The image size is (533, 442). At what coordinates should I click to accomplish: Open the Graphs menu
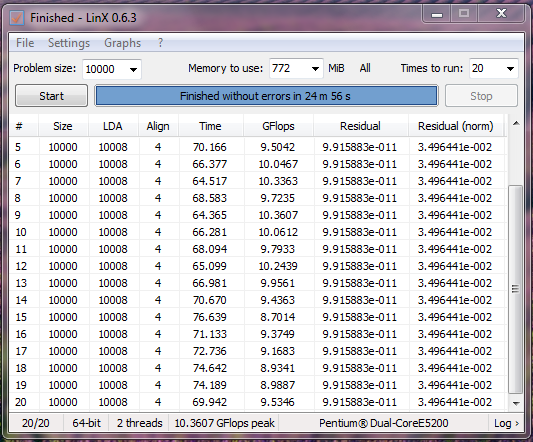click(122, 43)
